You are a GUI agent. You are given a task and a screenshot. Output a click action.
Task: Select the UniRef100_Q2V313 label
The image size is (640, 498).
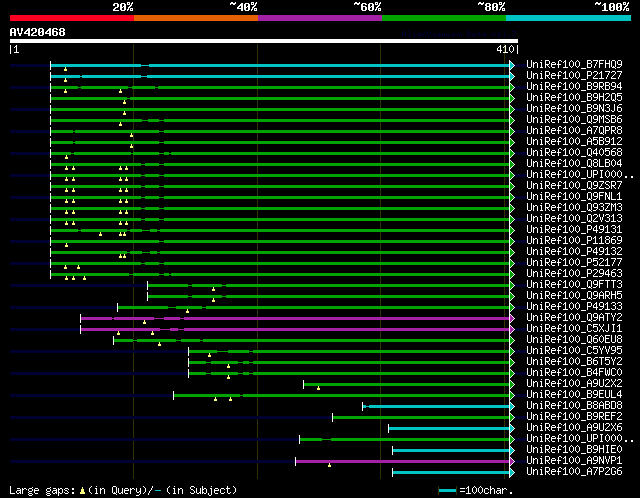[x=574, y=219]
